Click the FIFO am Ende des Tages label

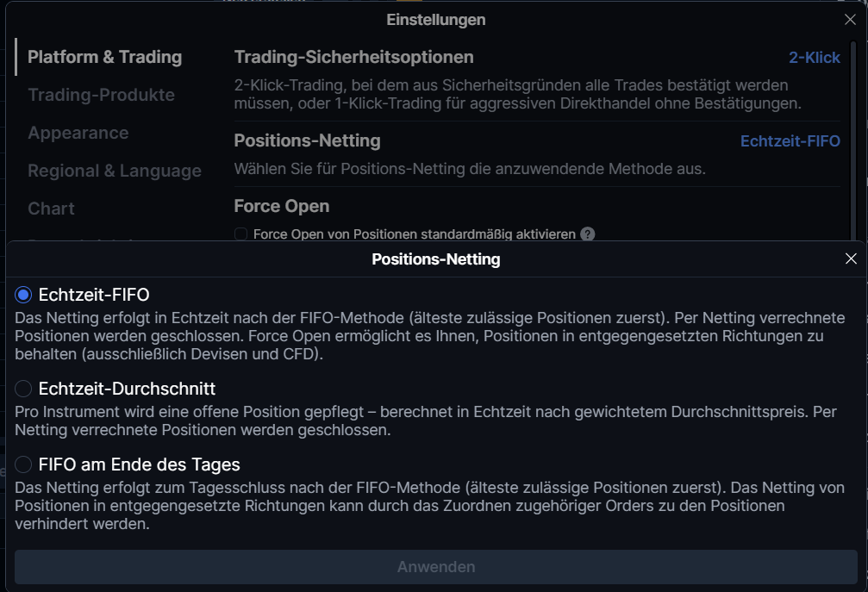click(139, 464)
